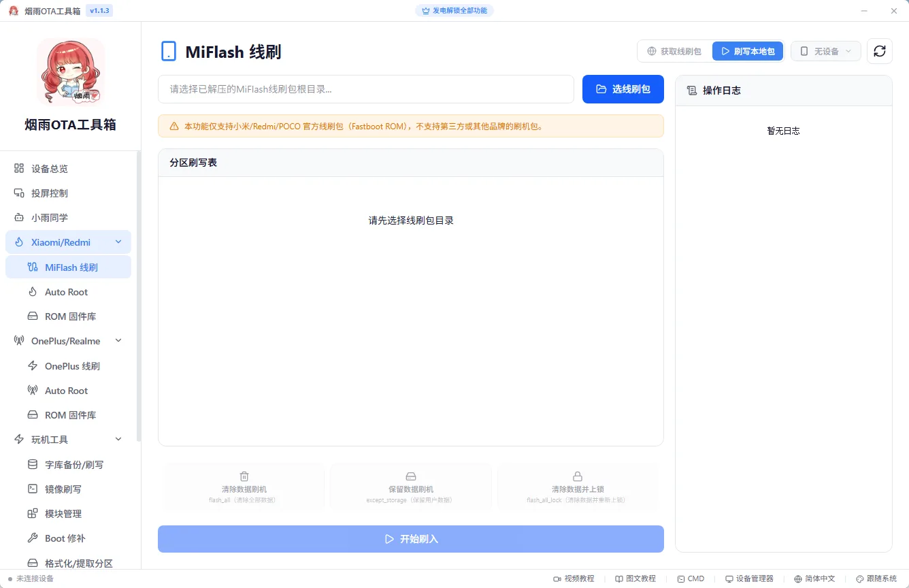The height and width of the screenshot is (588, 909).
Task: Collapse the Xiaomi/Redmi group chevron
Action: pos(118,242)
